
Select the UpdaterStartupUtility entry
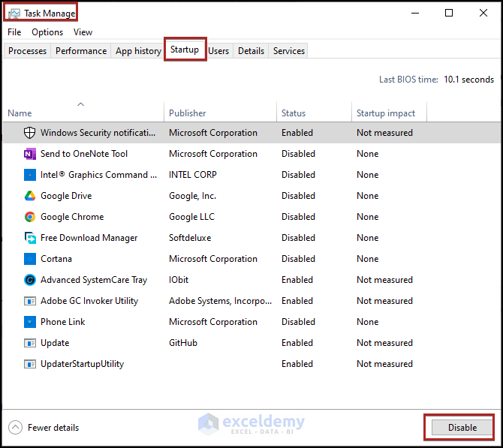coord(82,364)
